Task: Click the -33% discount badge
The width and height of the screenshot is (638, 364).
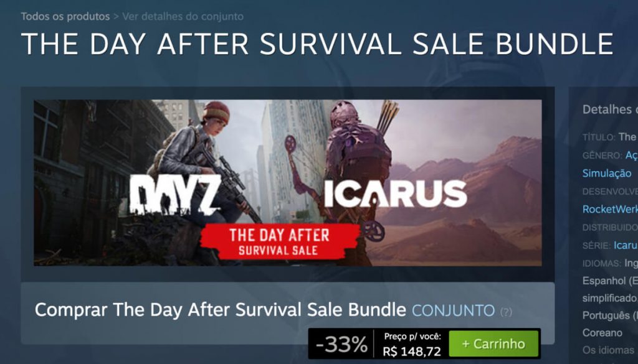Action: 341,345
